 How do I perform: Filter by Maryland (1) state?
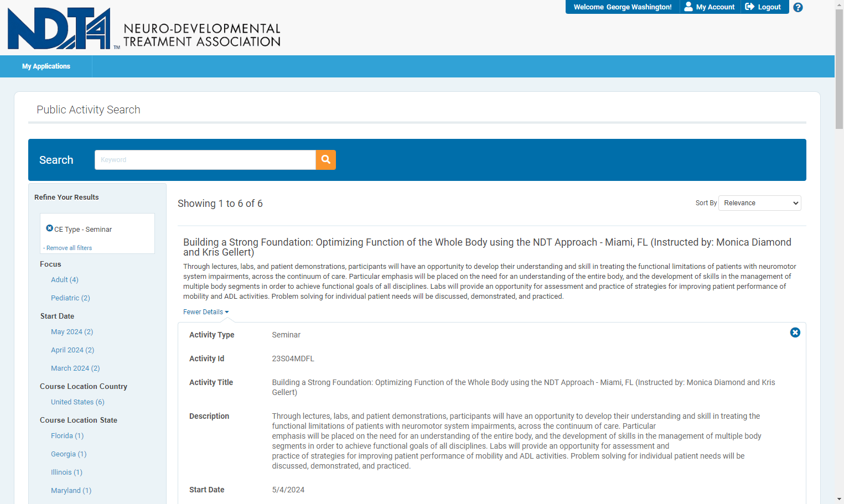point(71,490)
